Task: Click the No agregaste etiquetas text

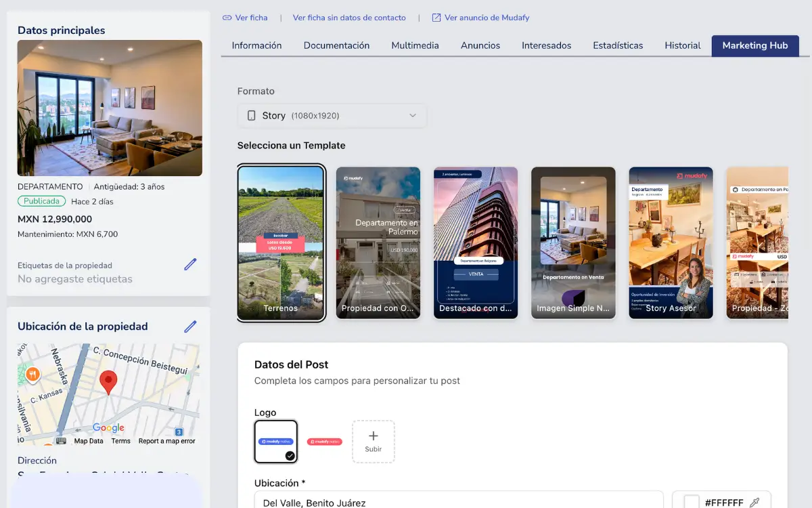Action: pos(75,279)
